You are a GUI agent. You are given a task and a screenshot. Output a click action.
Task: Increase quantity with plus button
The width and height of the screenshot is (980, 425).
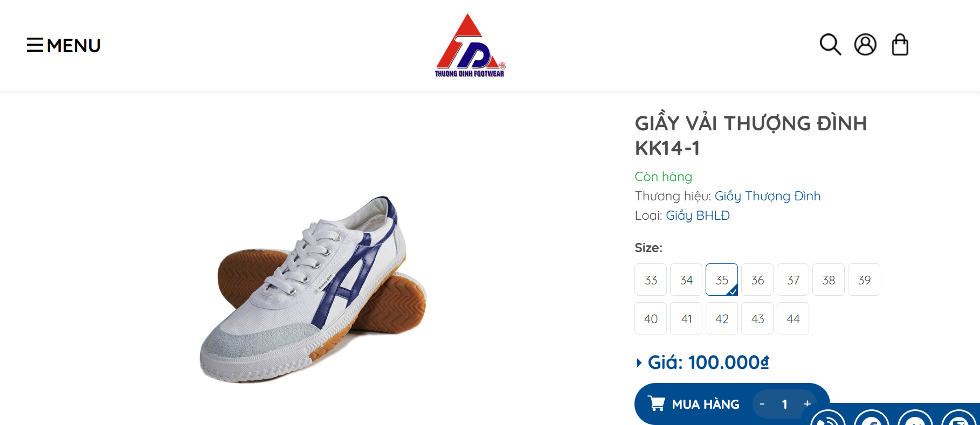point(807,403)
